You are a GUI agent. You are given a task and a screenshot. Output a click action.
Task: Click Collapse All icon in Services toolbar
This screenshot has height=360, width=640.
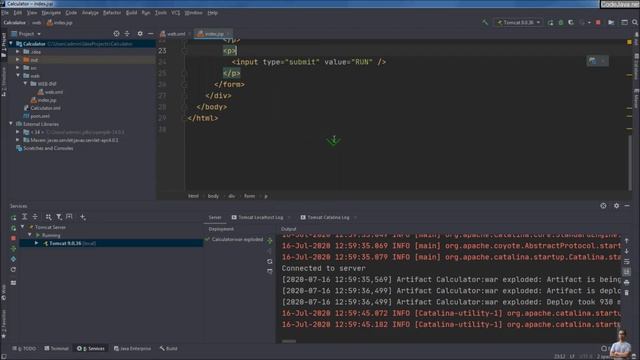pyautogui.click(x=35, y=217)
